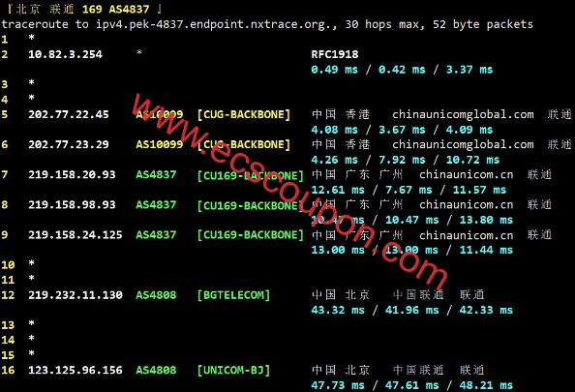Select latency '47.73 ms' value
Viewport: 575px width, 392px height.
point(338,385)
